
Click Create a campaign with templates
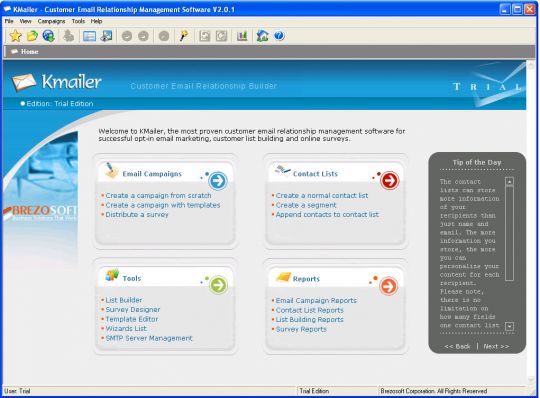[x=163, y=205]
